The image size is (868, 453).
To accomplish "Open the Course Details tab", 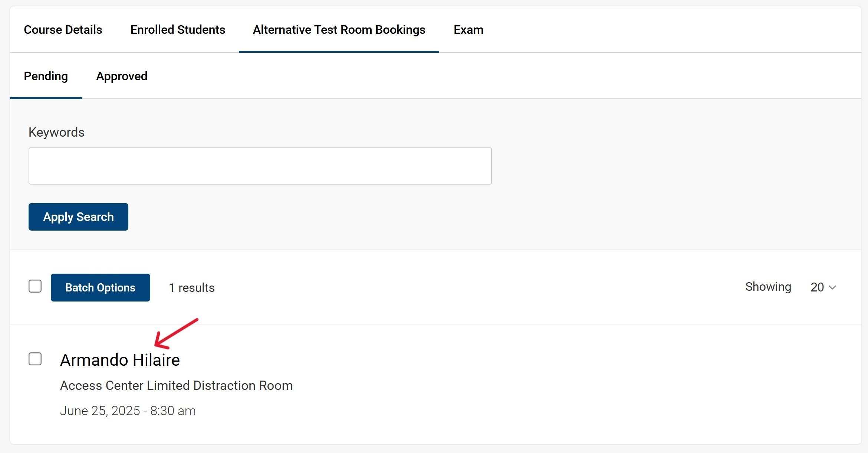I will pos(63,30).
